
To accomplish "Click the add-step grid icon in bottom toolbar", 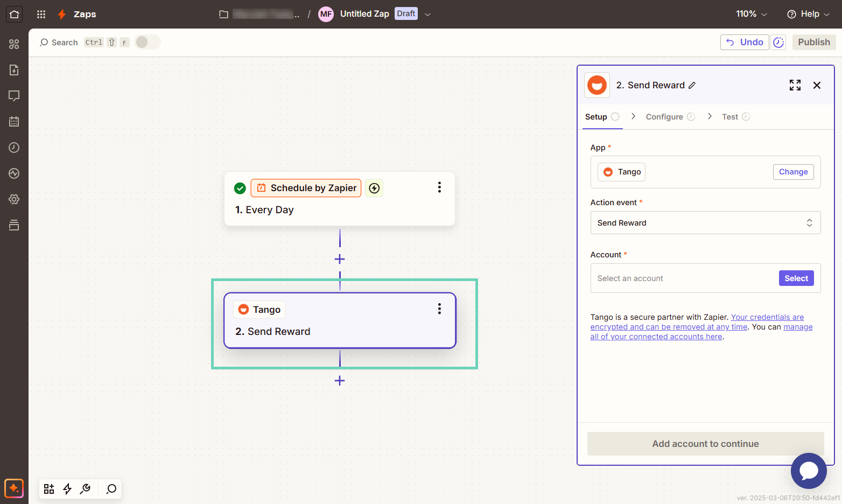I will coord(49,489).
